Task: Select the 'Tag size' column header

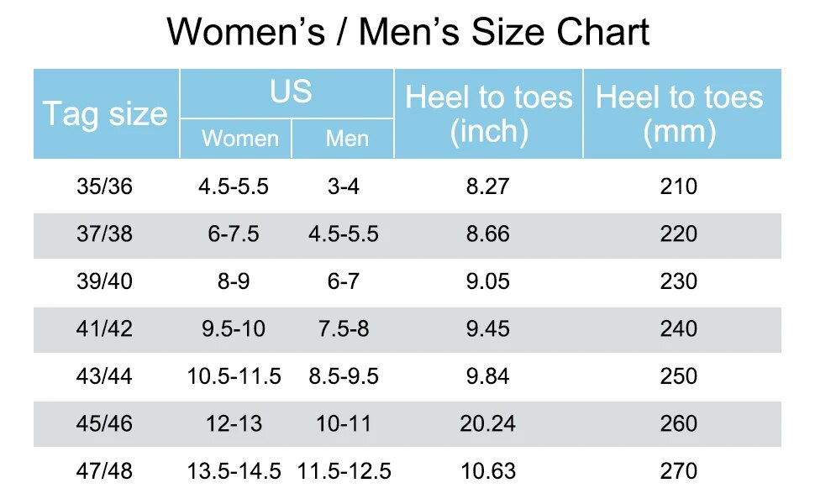Action: [106, 113]
